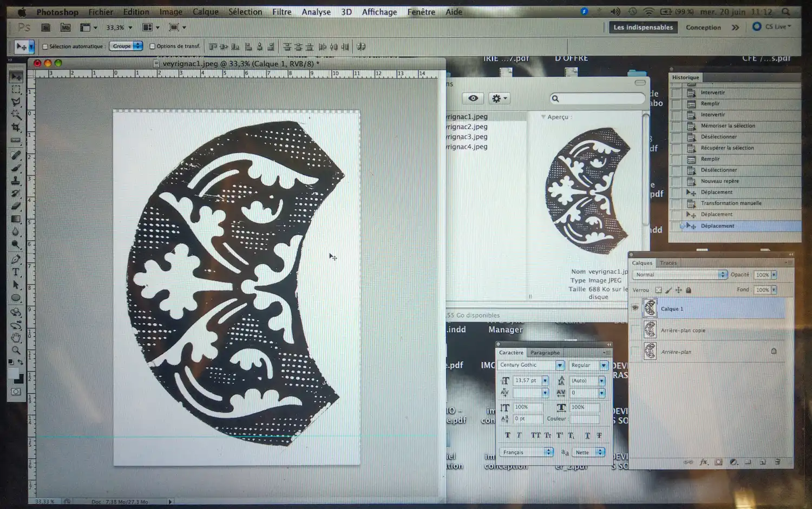Select the Dodge tool
The image size is (812, 509).
tap(16, 244)
